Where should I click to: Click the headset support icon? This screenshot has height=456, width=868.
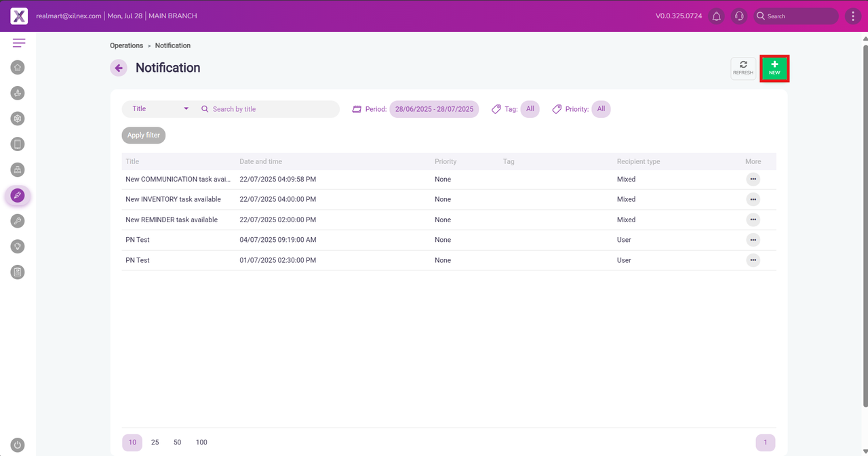pos(739,16)
